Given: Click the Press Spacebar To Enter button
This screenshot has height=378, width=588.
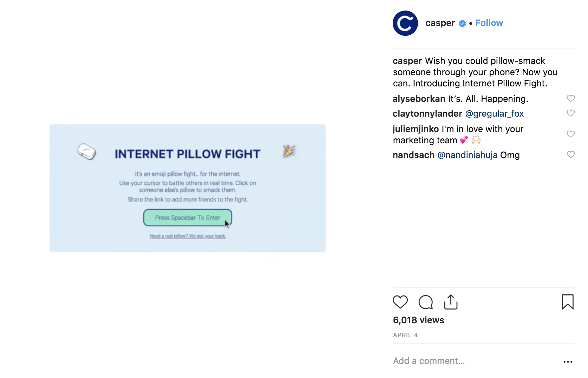Looking at the screenshot, I should pyautogui.click(x=187, y=217).
